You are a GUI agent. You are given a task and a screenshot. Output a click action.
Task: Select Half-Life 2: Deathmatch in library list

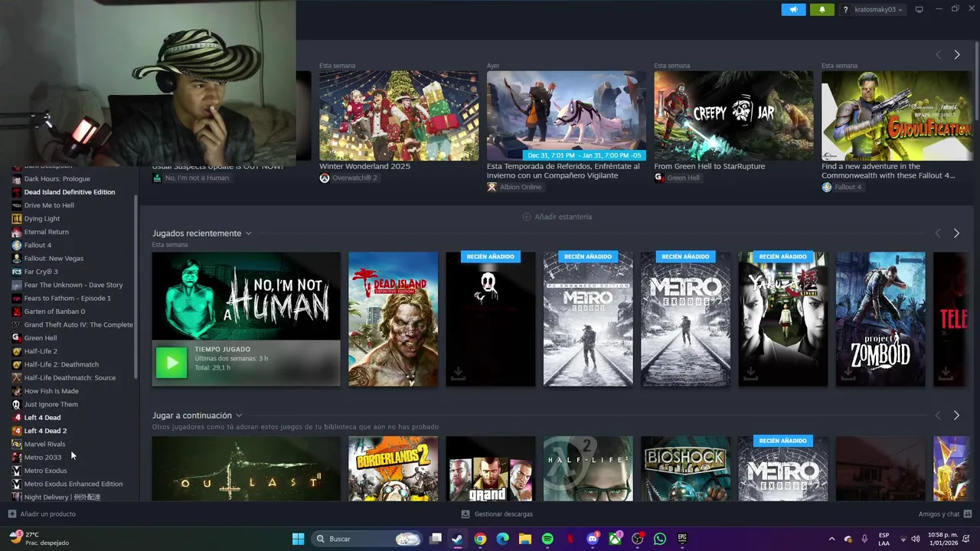coord(61,364)
